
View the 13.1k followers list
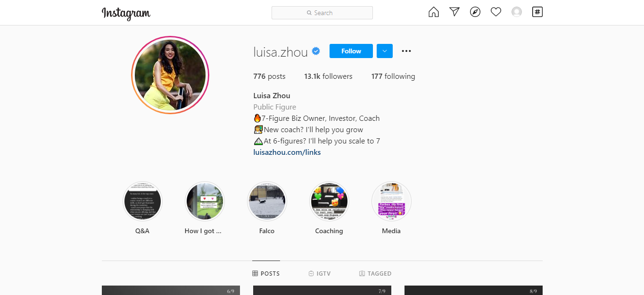point(328,76)
